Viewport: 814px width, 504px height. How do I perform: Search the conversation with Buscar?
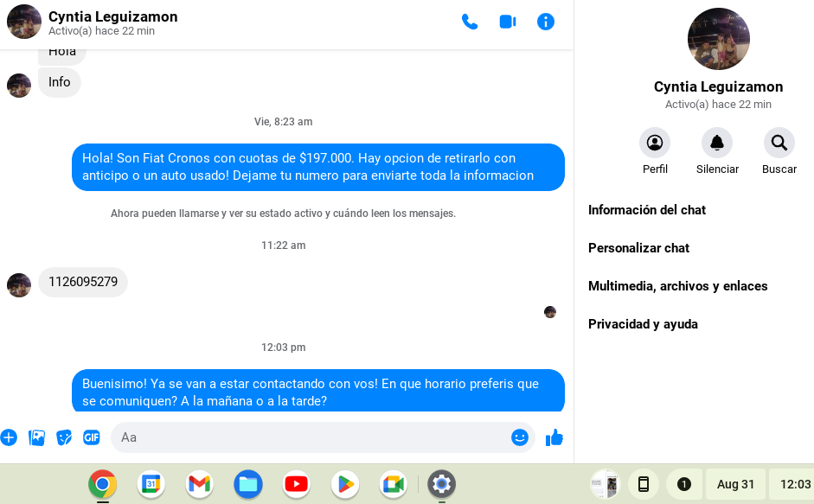click(x=779, y=151)
